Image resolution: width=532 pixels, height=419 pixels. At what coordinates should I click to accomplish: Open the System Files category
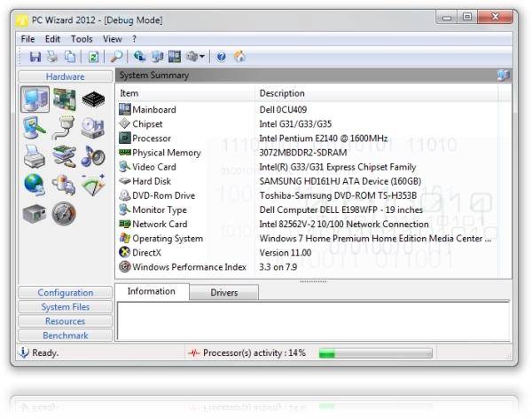(x=65, y=307)
